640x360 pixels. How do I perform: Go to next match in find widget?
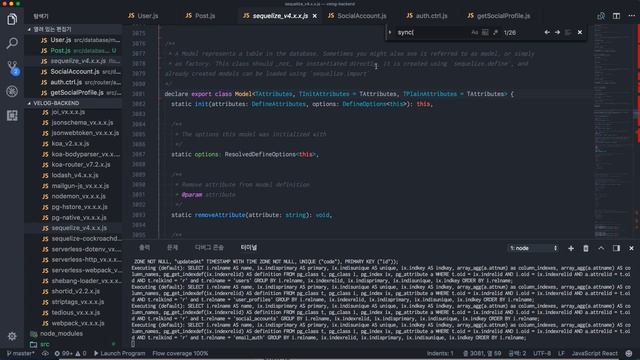557,32
